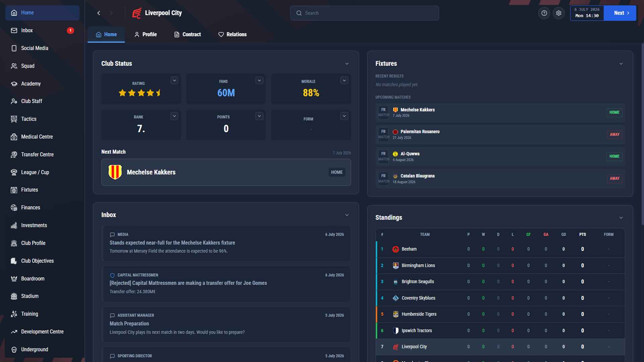Collapse the Standings panel

(x=621, y=218)
